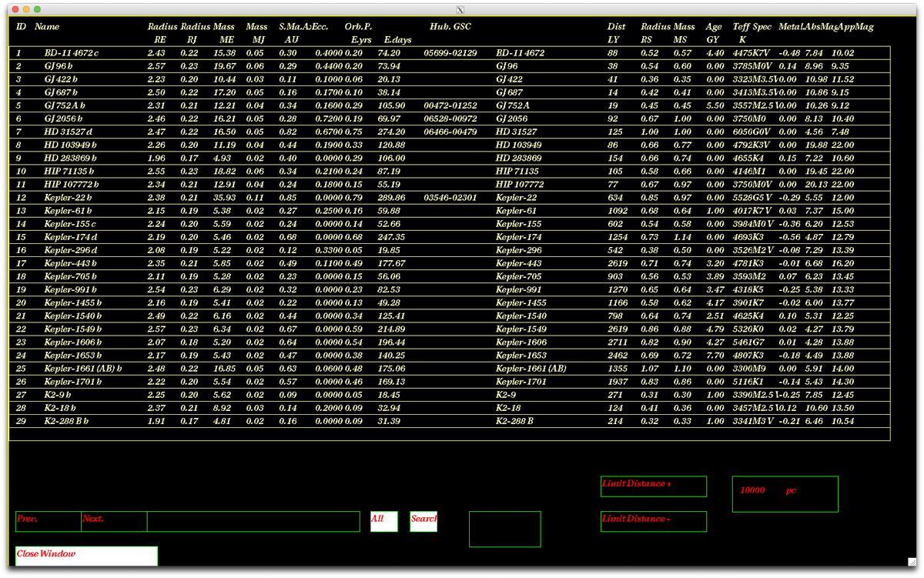Open the Search button
Image resolution: width=924 pixels, height=578 pixels.
pyautogui.click(x=423, y=521)
